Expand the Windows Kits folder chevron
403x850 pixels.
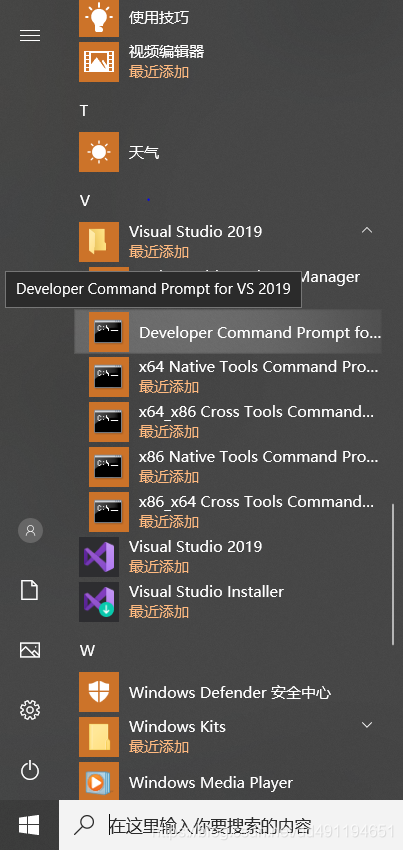[x=367, y=725]
